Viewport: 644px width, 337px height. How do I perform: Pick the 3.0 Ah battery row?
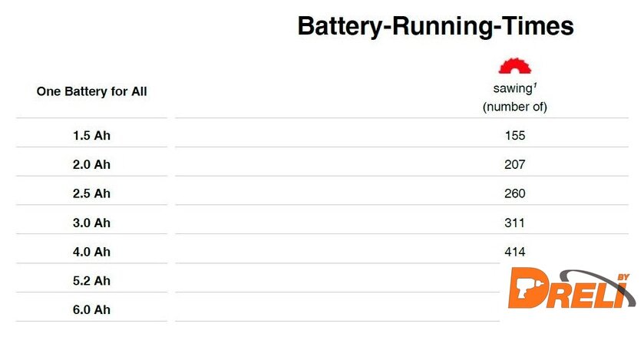92,223
